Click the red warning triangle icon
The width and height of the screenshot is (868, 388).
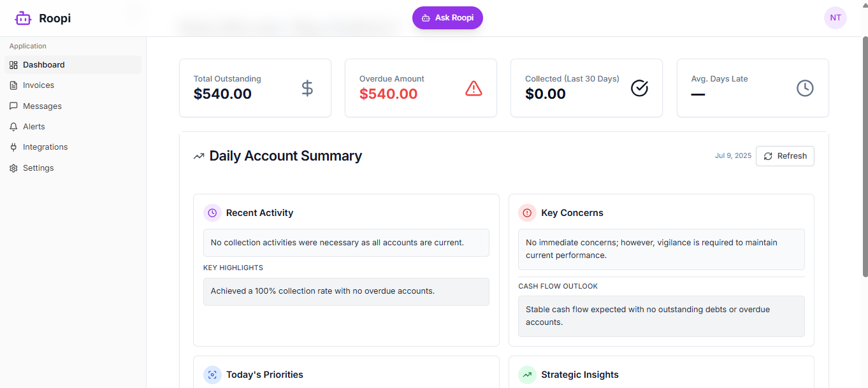pos(474,88)
